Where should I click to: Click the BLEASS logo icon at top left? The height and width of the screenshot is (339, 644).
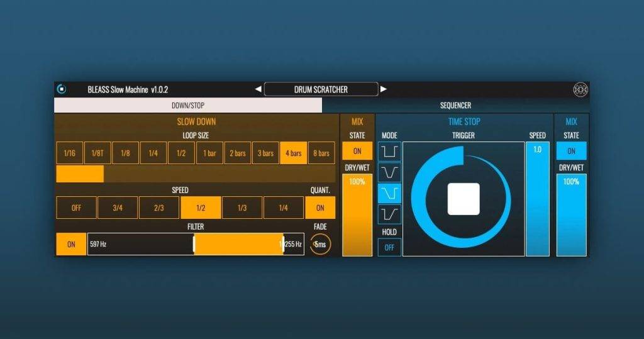tap(62, 89)
